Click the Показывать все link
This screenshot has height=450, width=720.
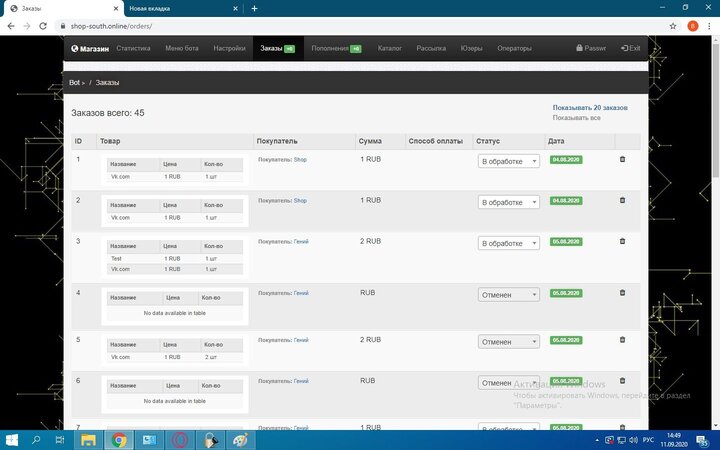pos(576,118)
